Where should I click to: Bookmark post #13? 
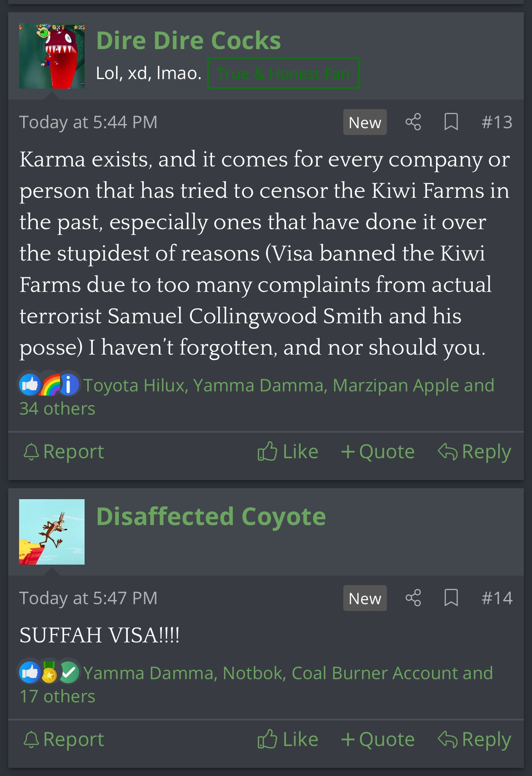pos(451,122)
